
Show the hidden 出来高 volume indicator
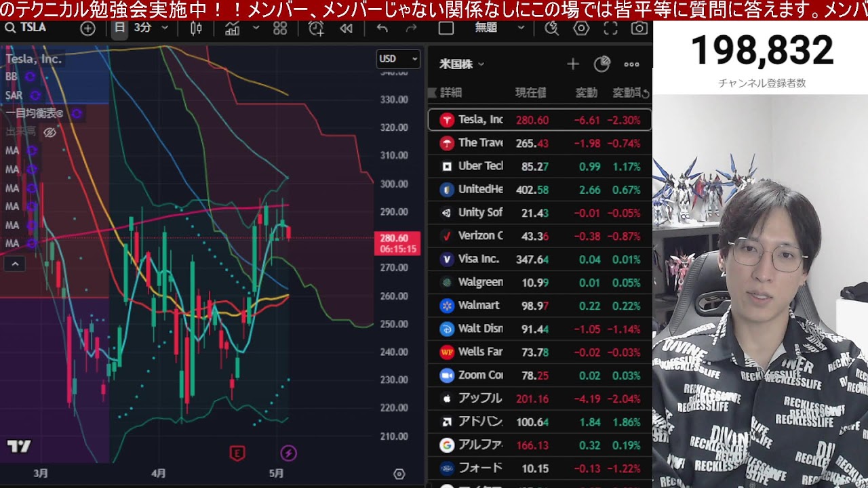pos(50,132)
